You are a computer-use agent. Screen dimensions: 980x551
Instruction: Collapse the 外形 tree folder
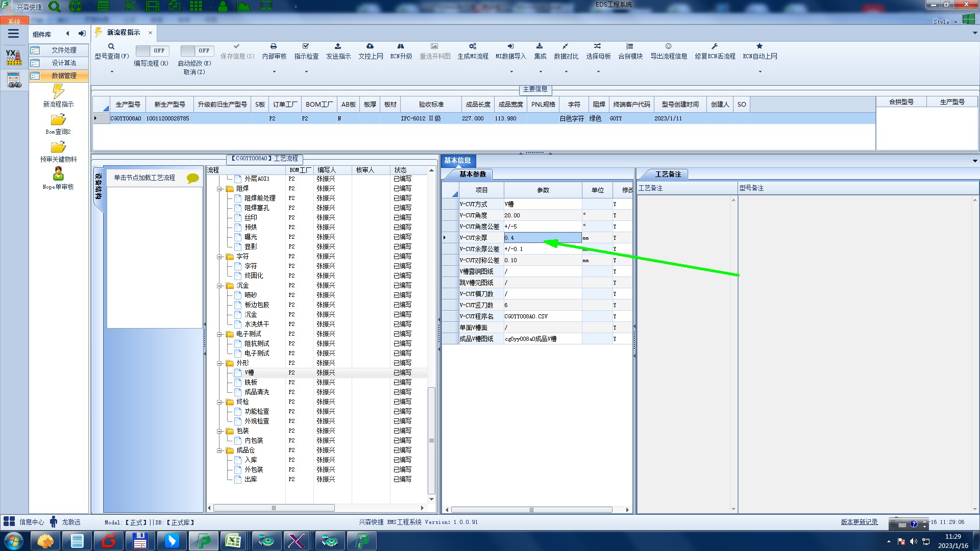(219, 363)
